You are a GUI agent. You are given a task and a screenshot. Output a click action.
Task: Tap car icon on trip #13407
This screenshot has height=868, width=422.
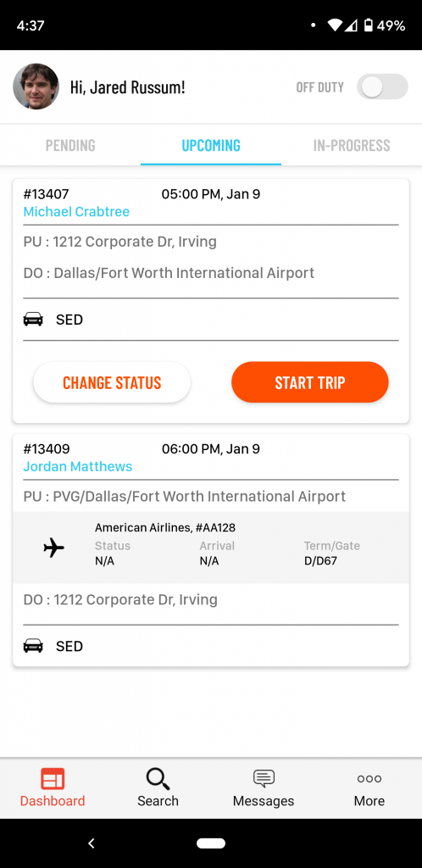coord(33,320)
